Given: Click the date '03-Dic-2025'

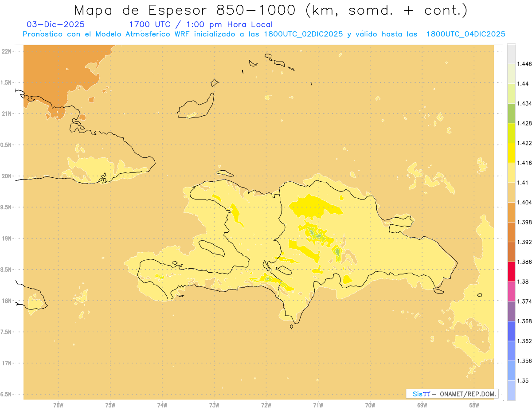Looking at the screenshot, I should (x=56, y=24).
